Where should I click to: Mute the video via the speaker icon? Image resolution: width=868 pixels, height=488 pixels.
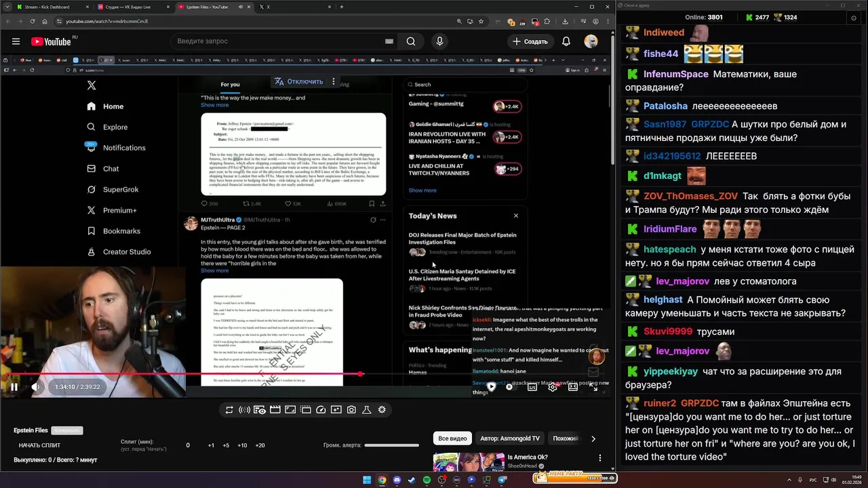tap(35, 387)
